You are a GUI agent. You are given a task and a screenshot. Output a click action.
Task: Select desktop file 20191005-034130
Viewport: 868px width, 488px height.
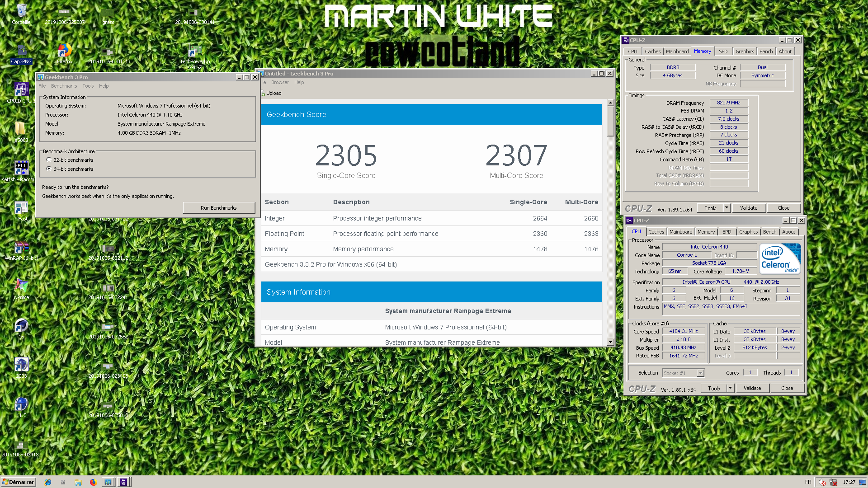(x=21, y=448)
